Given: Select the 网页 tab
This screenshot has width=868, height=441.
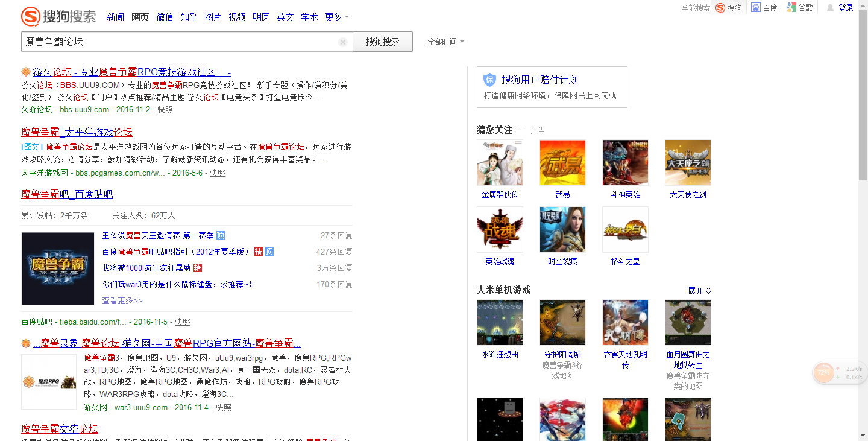Looking at the screenshot, I should pos(140,17).
